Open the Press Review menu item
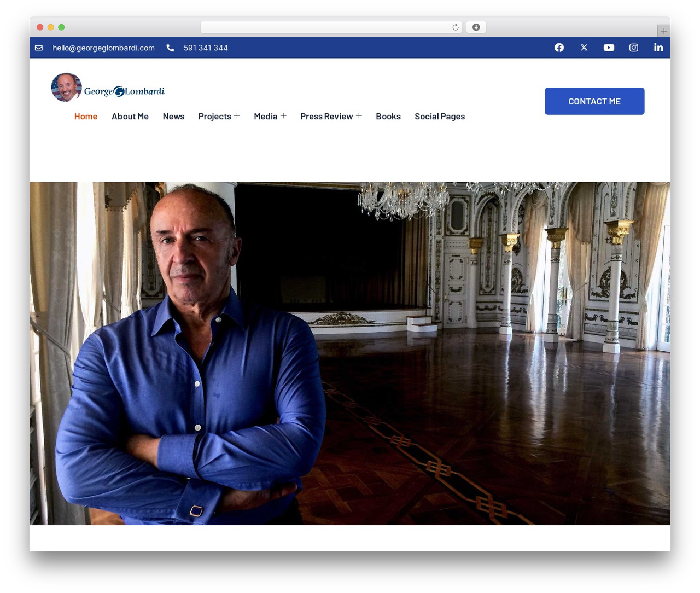 click(x=326, y=117)
